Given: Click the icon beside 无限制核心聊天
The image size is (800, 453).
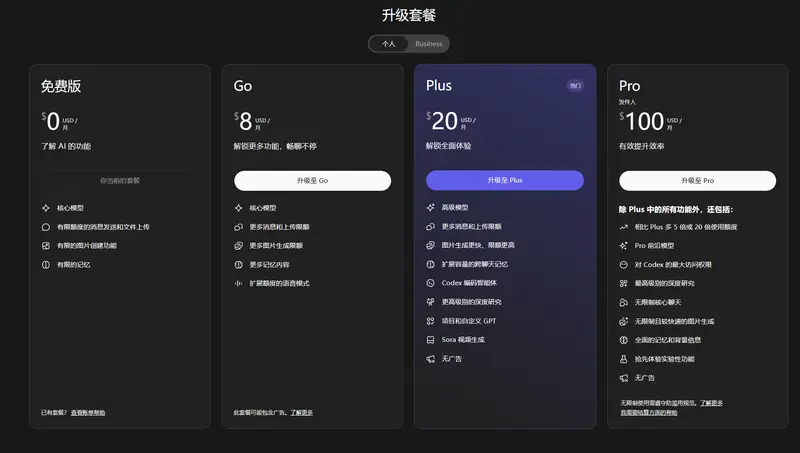Looking at the screenshot, I should [623, 303].
